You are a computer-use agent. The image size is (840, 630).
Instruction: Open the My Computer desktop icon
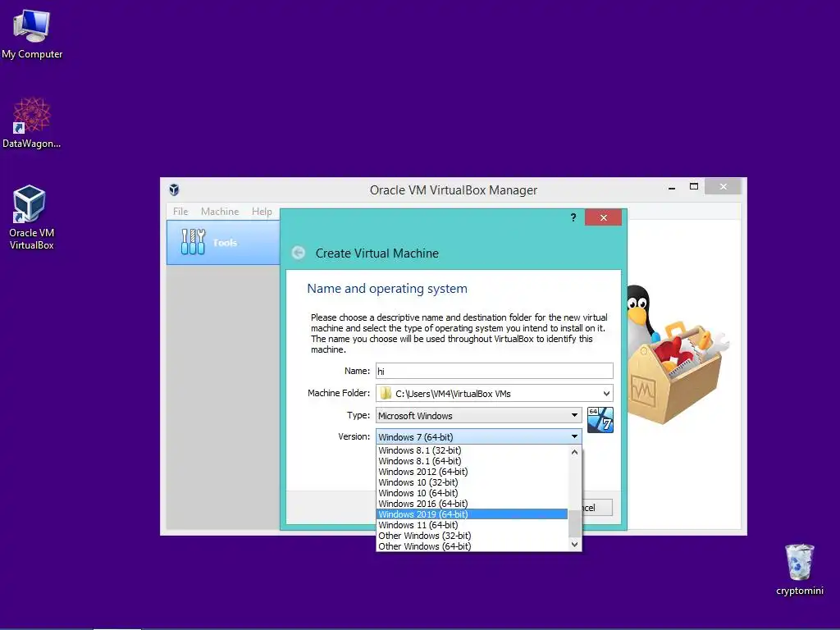[32, 34]
